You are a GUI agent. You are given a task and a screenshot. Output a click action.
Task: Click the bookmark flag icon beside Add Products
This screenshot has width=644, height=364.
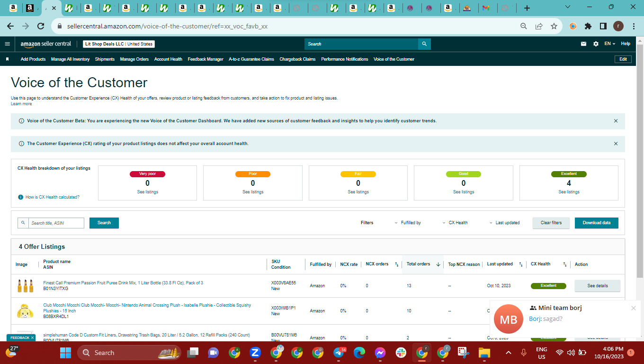[x=8, y=59]
